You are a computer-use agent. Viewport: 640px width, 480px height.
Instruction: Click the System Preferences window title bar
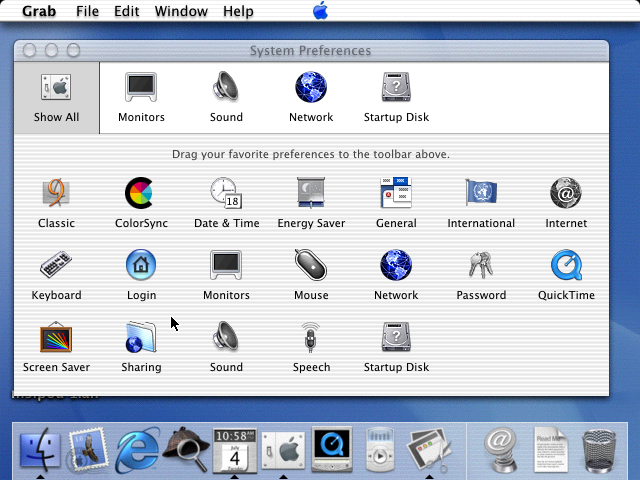click(311, 51)
